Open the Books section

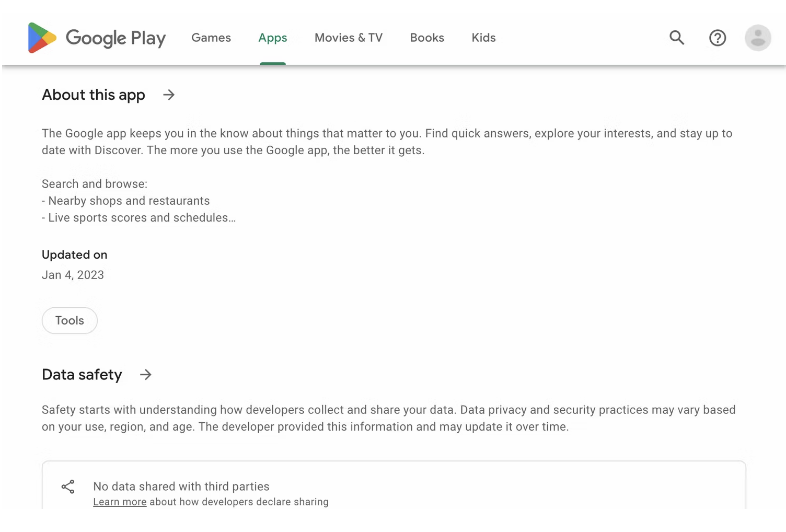pos(427,38)
